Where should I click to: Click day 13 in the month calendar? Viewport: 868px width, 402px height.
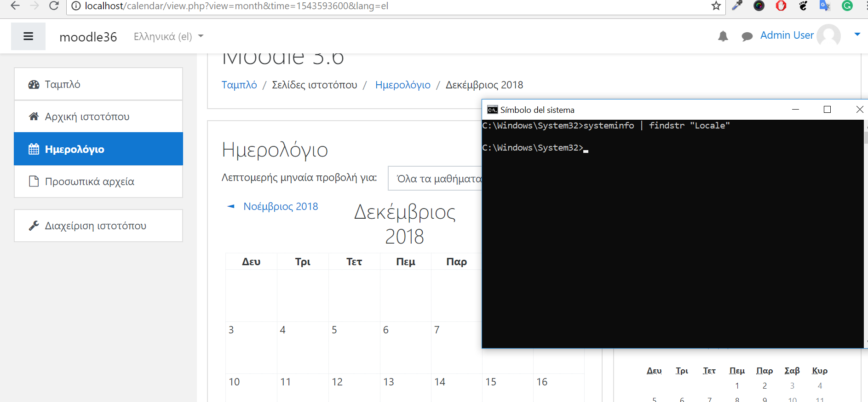[x=389, y=382]
